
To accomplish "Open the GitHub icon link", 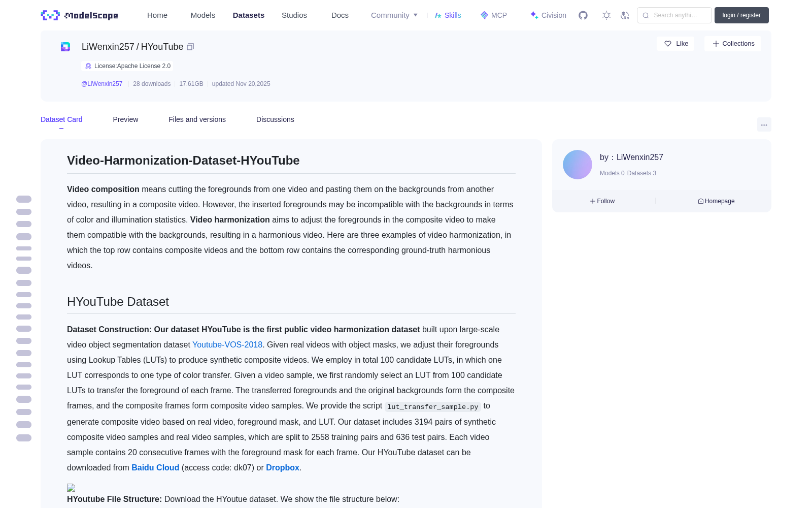I will click(x=583, y=15).
